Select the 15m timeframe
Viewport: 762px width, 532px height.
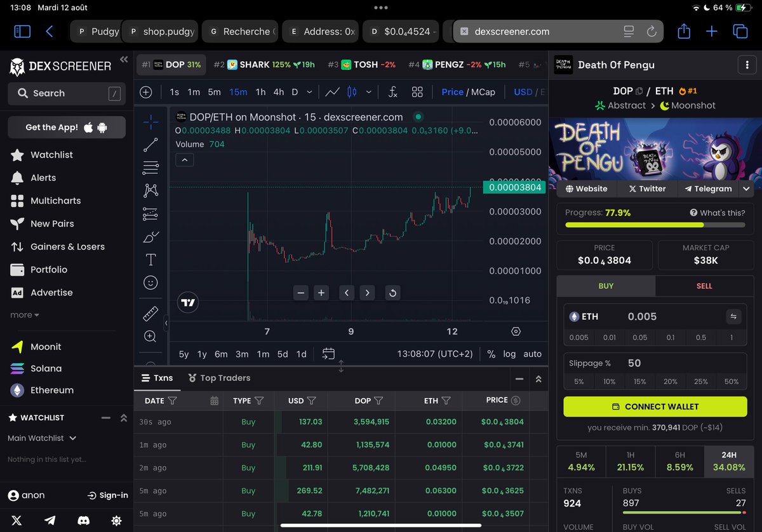coord(238,92)
